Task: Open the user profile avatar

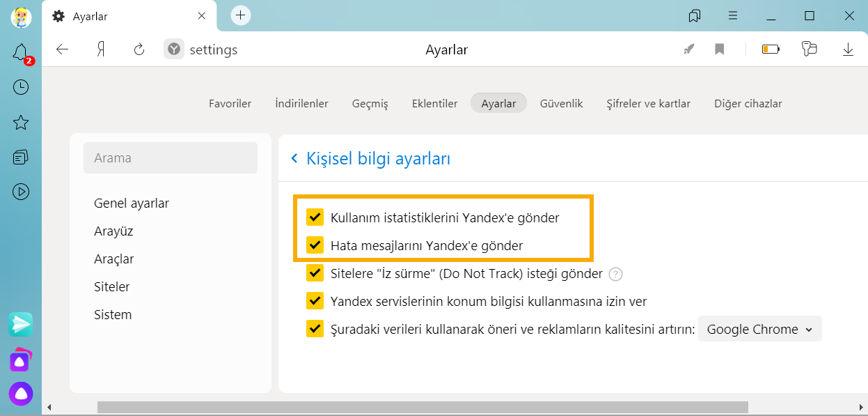Action: pyautogui.click(x=21, y=17)
